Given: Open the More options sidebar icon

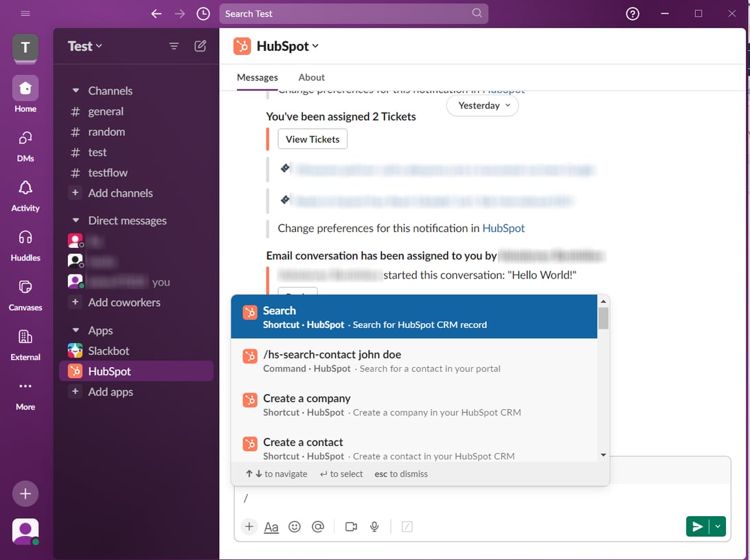Looking at the screenshot, I should coord(25,393).
